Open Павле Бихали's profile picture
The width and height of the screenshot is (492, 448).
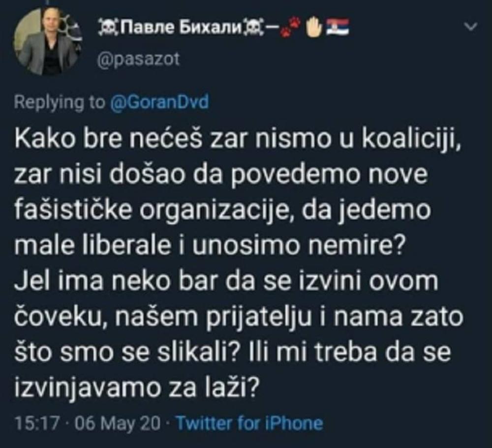tap(48, 41)
